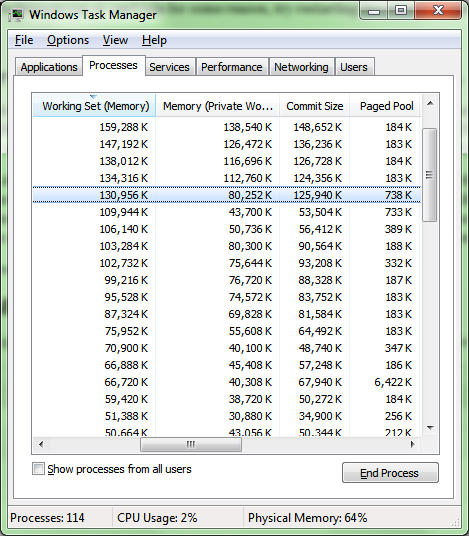Sort by Paged Pool column header
Viewport: 469px width, 536px height.
tap(386, 106)
